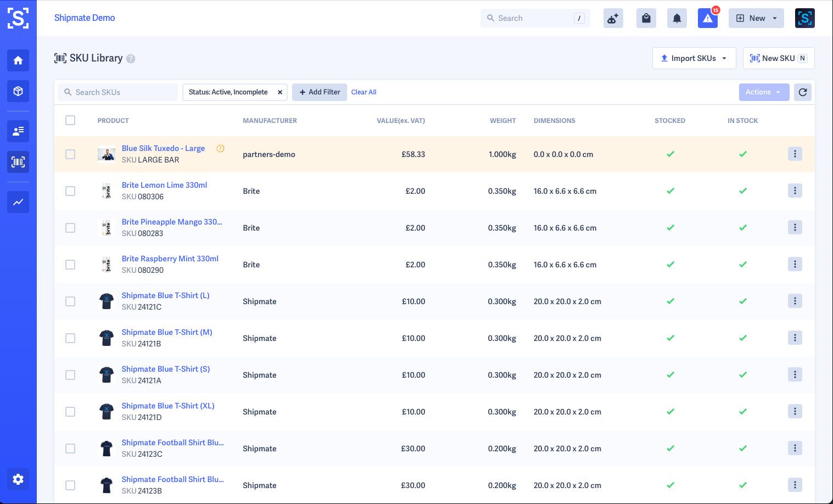Select checkbox for Shipmate Blue T-Shirt (S)

(70, 375)
